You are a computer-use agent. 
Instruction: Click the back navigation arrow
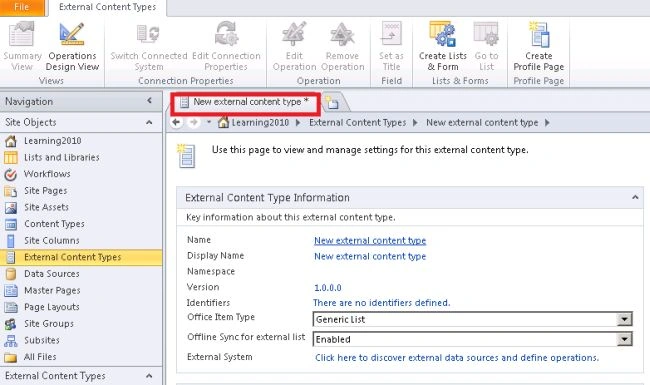point(176,122)
